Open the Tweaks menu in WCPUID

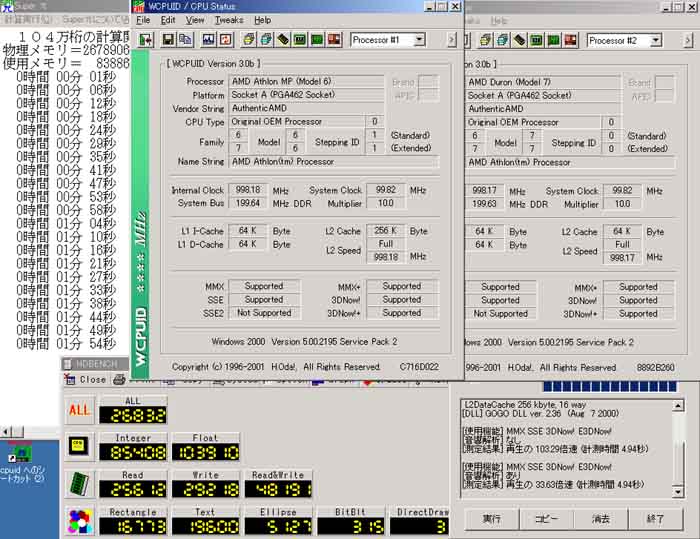(x=229, y=20)
